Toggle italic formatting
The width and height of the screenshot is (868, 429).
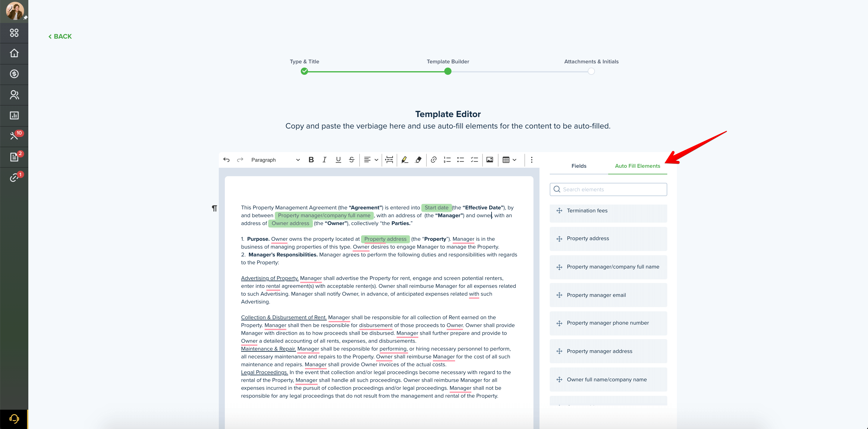click(325, 160)
